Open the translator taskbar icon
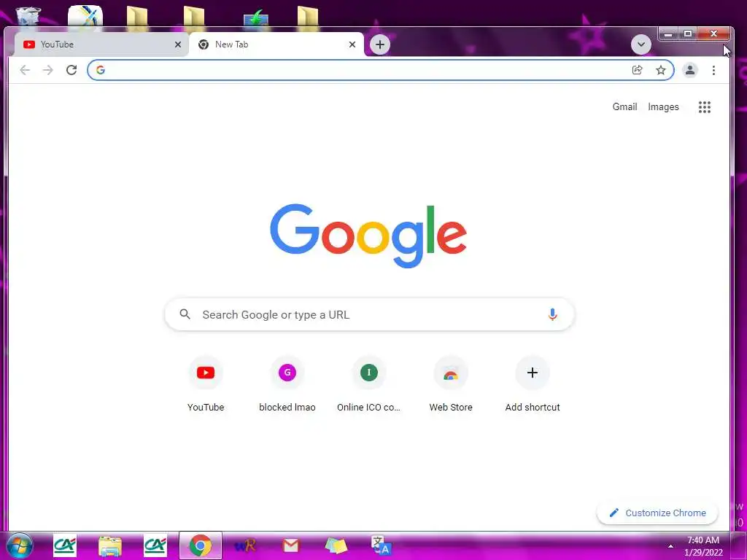This screenshot has height=560, width=747. point(381,545)
